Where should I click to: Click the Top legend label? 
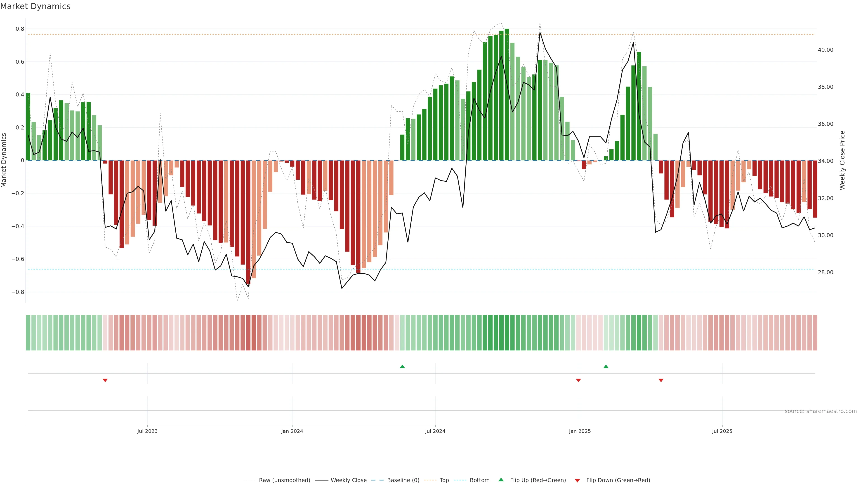coord(444,480)
